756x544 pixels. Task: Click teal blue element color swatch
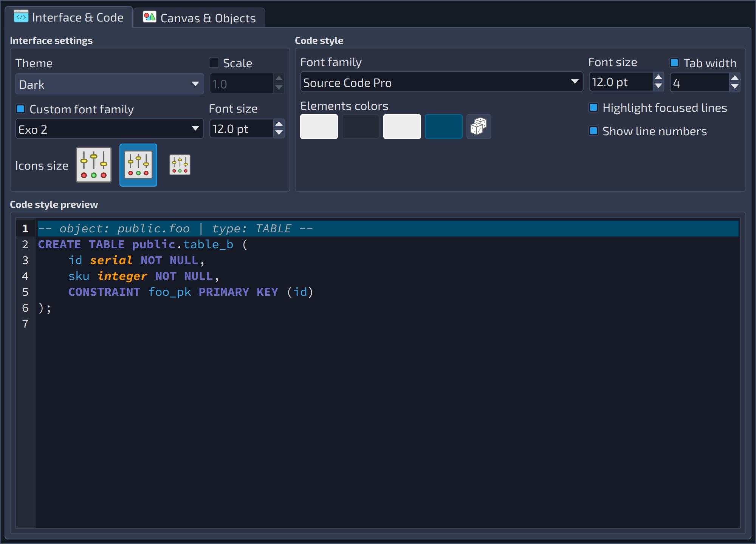click(444, 127)
